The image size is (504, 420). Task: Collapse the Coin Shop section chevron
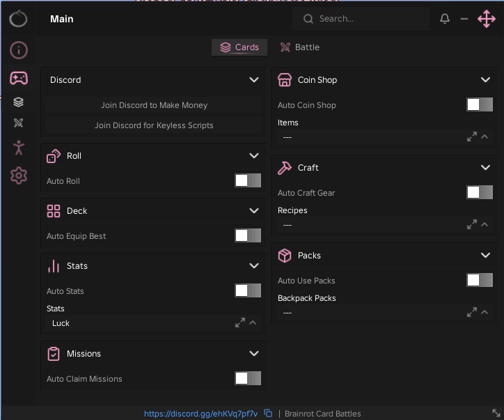click(x=485, y=80)
